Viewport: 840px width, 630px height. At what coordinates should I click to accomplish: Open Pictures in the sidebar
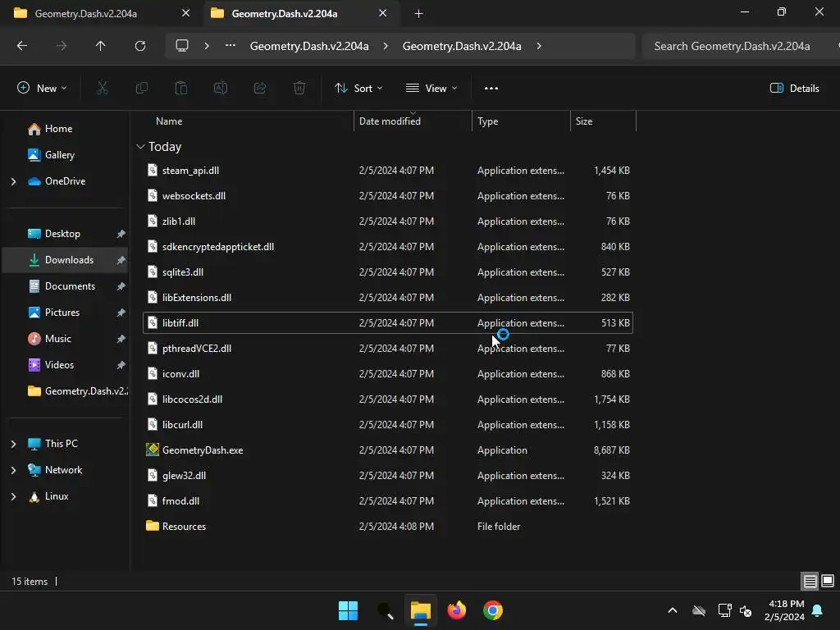[62, 313]
